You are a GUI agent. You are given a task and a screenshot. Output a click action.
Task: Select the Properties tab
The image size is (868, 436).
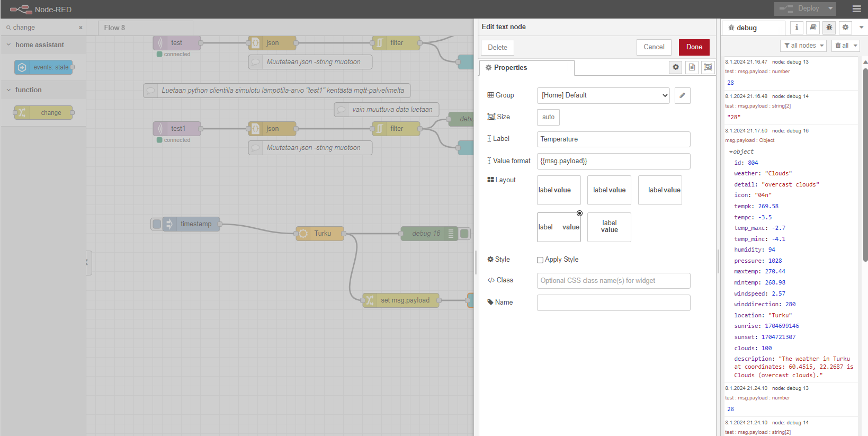point(527,68)
